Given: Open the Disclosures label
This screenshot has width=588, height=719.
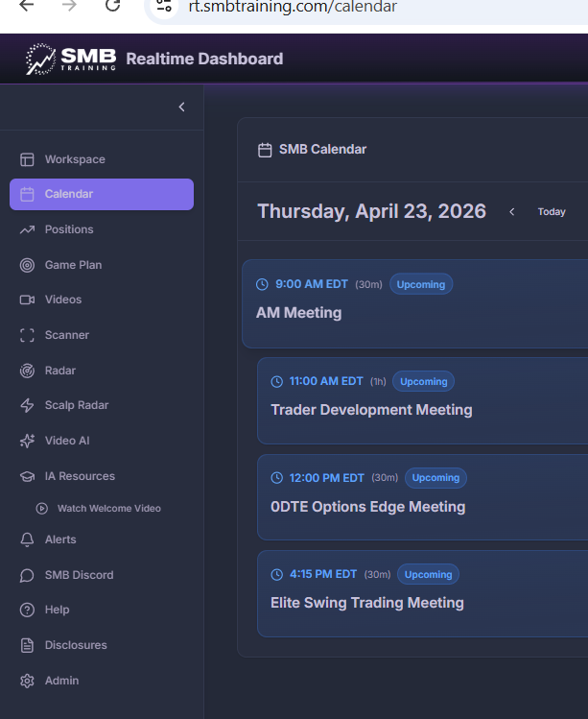Looking at the screenshot, I should click(x=76, y=645).
